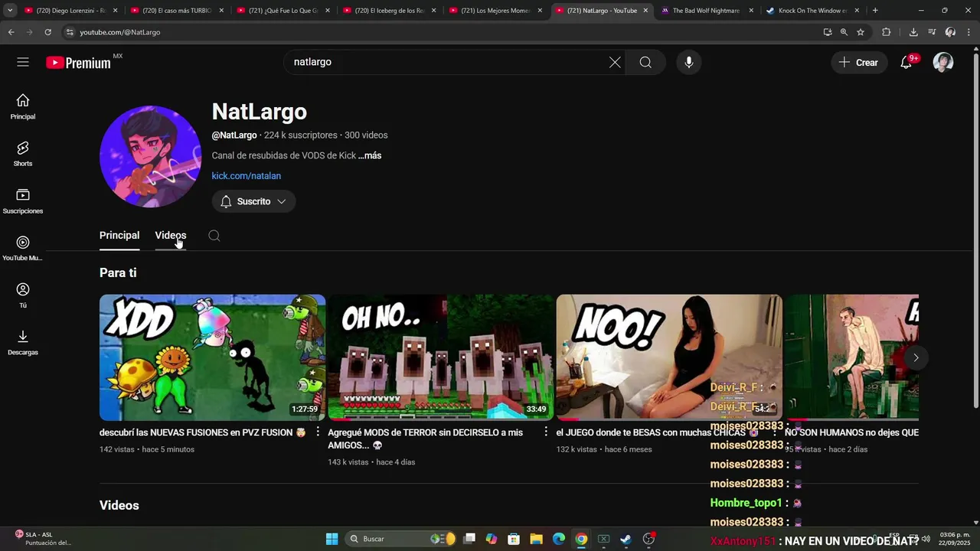Open the Tú section in sidebar

23,295
